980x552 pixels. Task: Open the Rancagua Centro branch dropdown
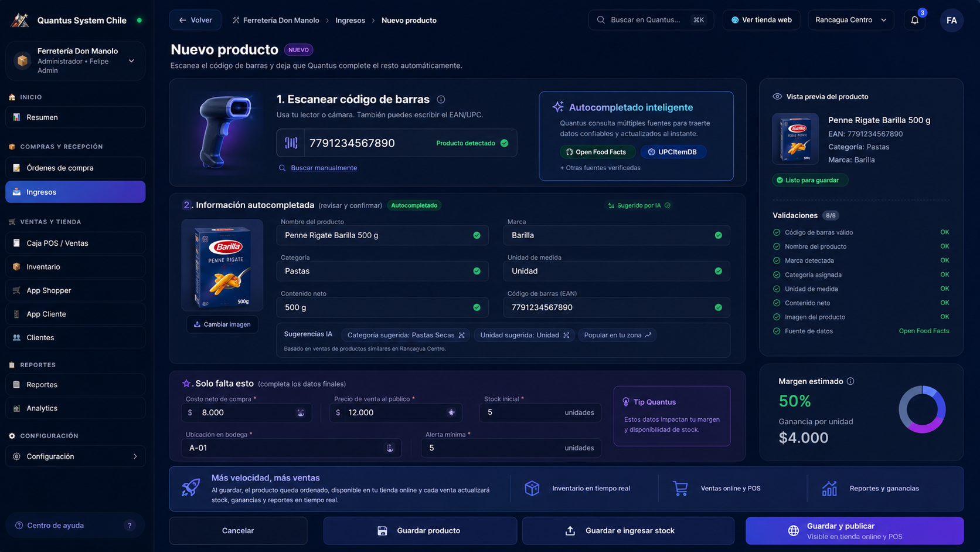[x=850, y=20]
